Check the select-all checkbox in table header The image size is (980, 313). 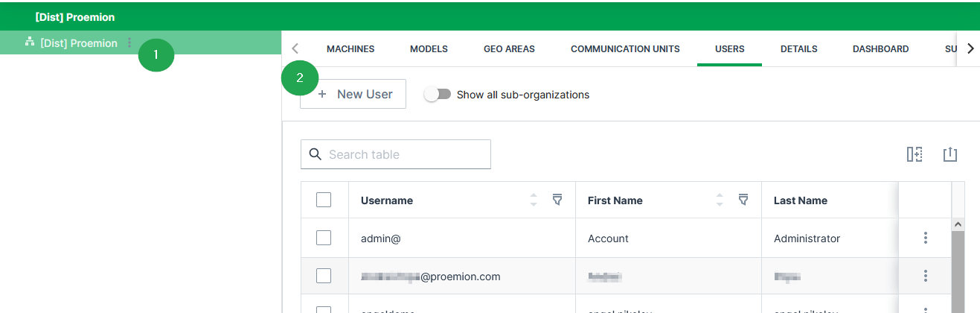pos(324,200)
